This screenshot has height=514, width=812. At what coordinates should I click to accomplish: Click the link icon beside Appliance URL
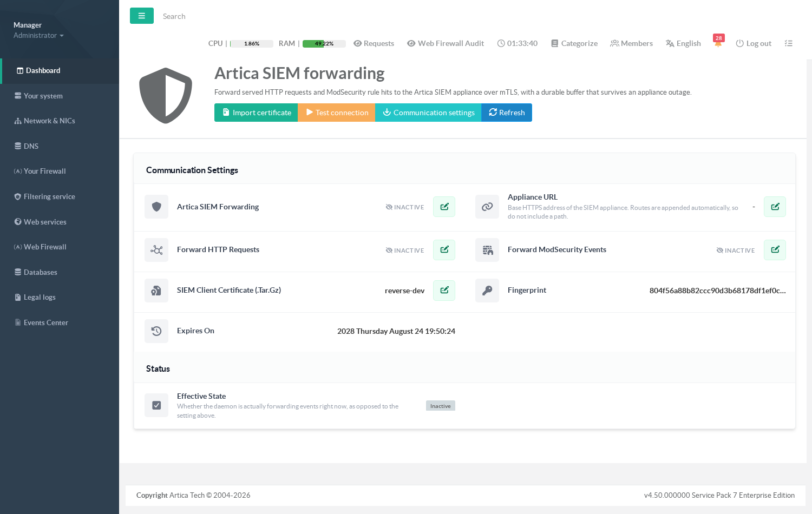[x=487, y=207]
